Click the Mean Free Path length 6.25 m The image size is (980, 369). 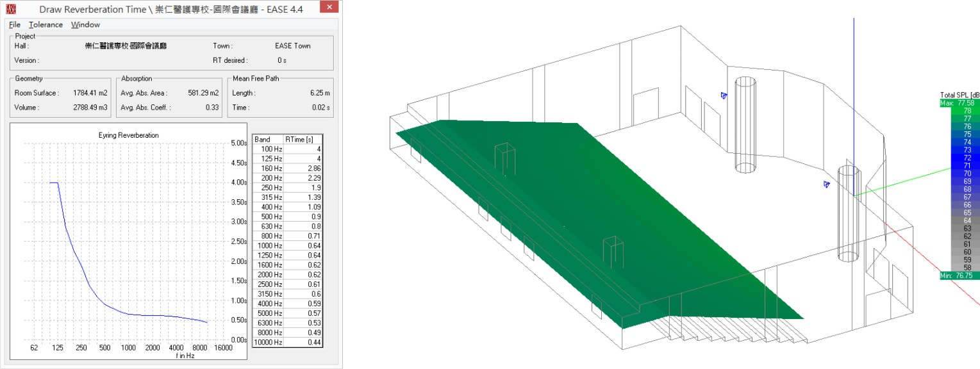coord(320,93)
